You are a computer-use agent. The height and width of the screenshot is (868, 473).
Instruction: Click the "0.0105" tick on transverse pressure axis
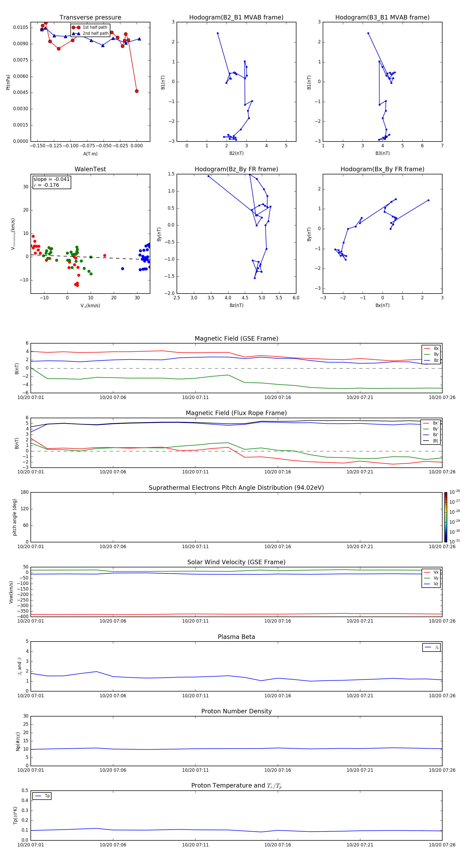click(x=21, y=28)
